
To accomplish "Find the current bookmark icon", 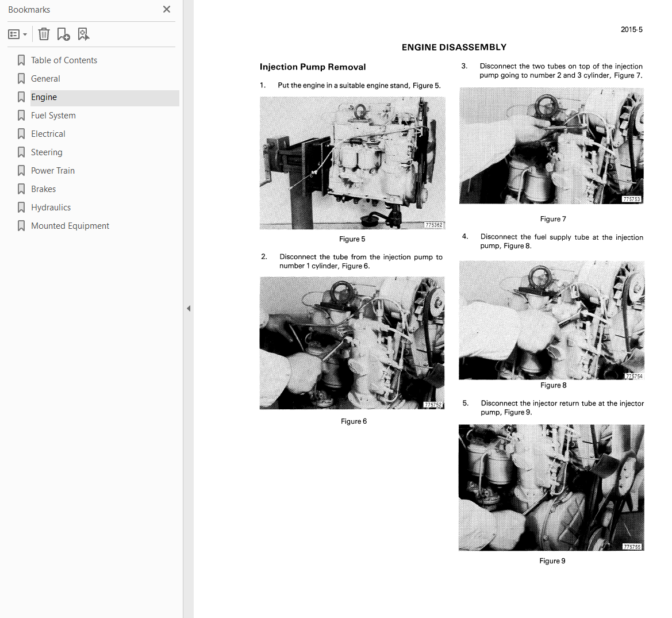I will (83, 34).
